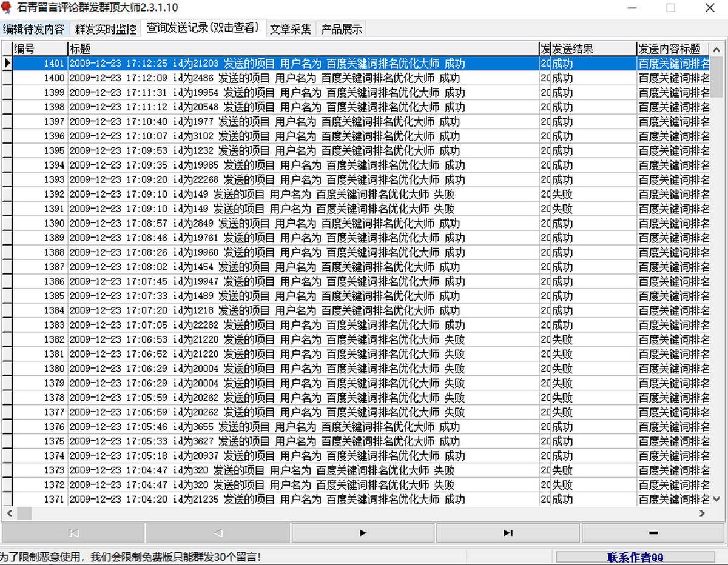This screenshot has height=565, width=728.
Task: Go to next record arrow button
Action: pyautogui.click(x=363, y=533)
